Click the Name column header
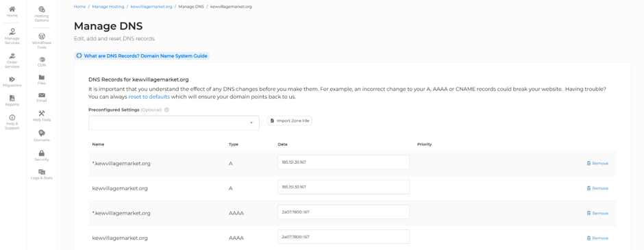Screen dimensions: 644x250 click(x=98, y=145)
